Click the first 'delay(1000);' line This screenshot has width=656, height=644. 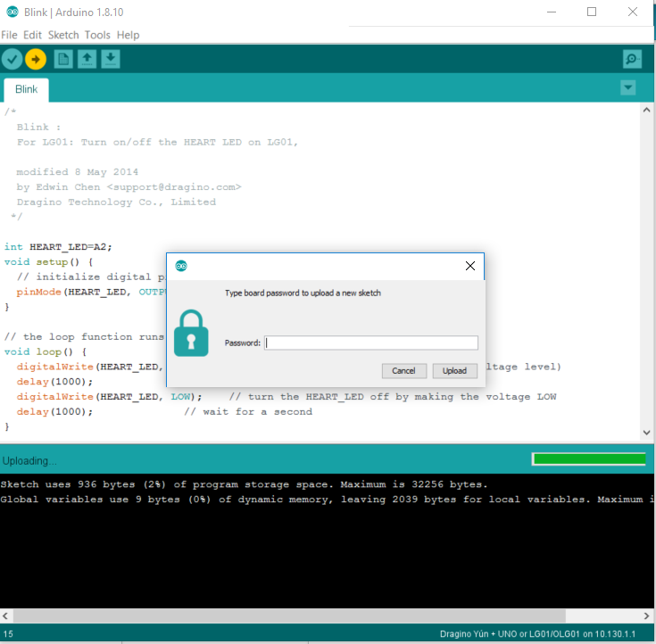(54, 382)
